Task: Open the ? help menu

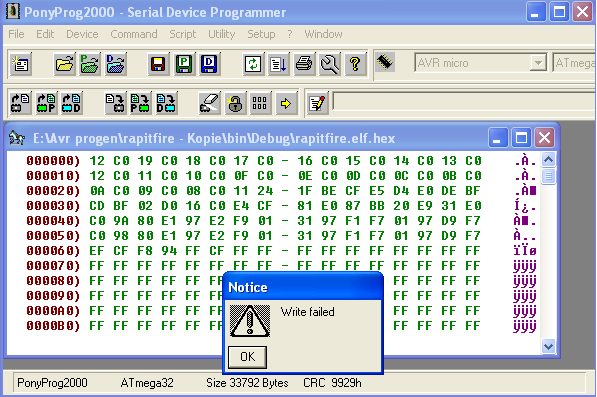Action: coord(290,34)
